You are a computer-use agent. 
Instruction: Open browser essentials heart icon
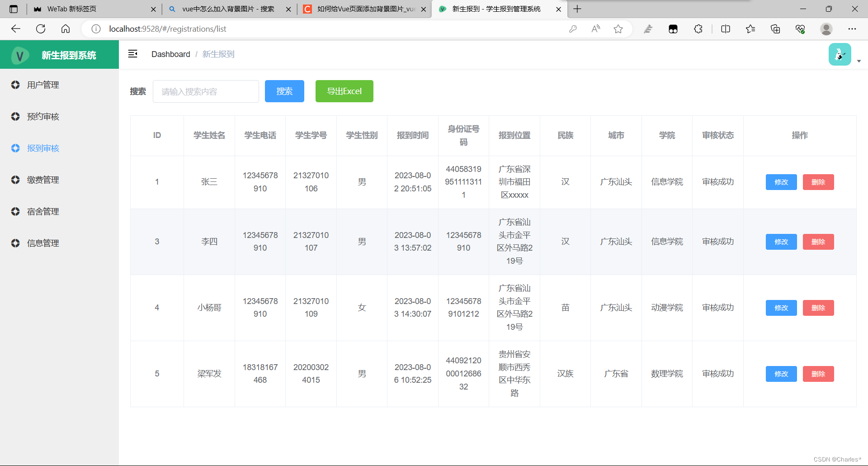[800, 29]
